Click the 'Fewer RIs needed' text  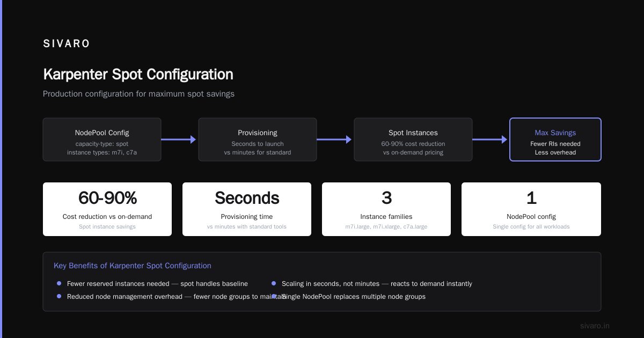(555, 144)
